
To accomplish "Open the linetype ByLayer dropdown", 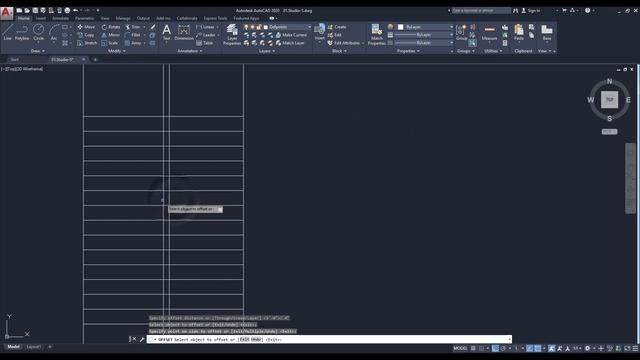I will click(x=424, y=42).
